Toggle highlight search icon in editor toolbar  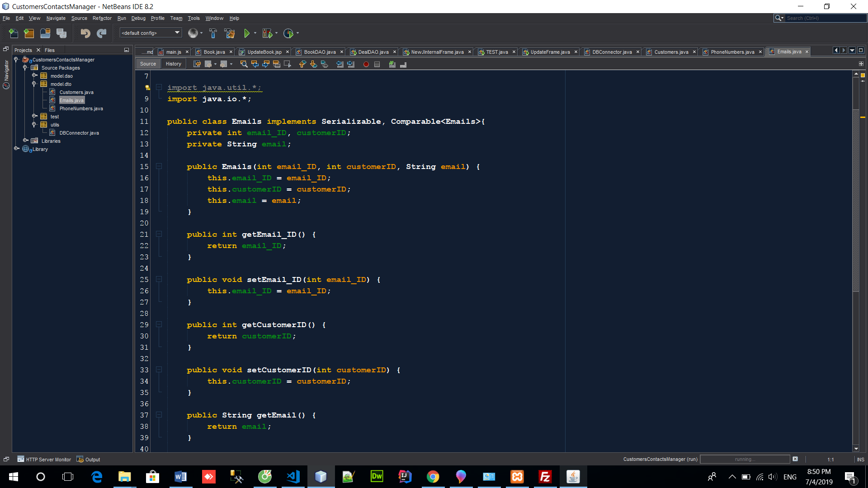(277, 64)
